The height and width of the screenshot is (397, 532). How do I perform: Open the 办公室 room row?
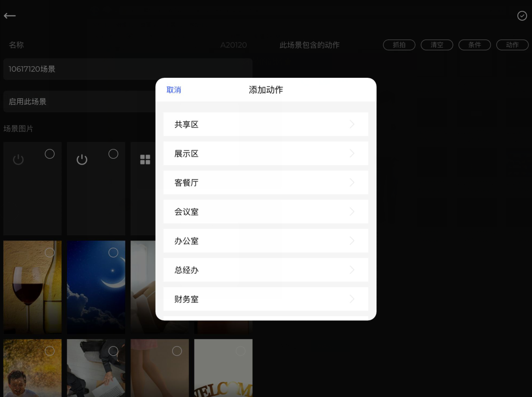[x=266, y=241]
